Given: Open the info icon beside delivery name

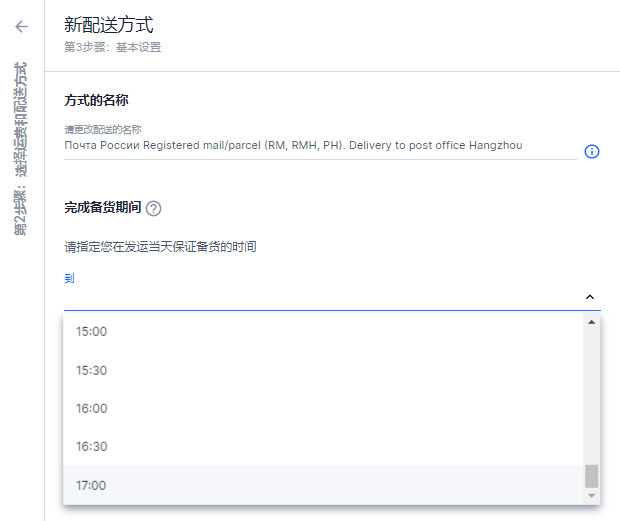Looking at the screenshot, I should pos(592,151).
